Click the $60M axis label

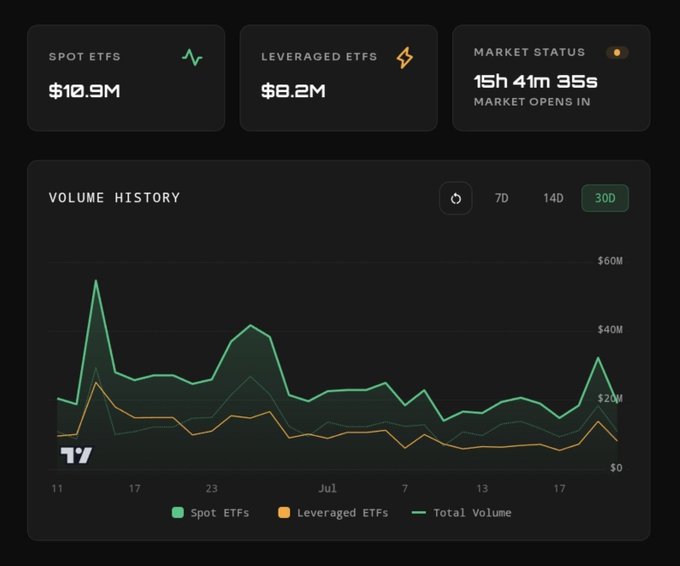point(610,261)
